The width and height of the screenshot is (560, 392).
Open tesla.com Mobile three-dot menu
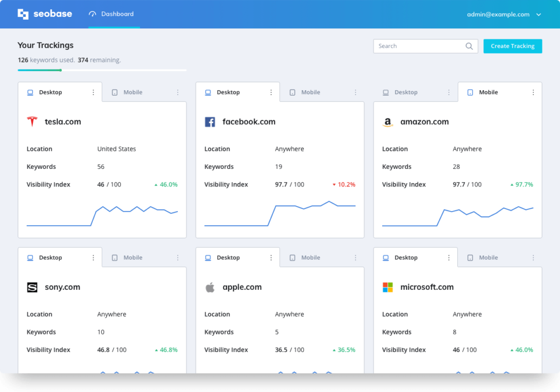click(x=178, y=92)
